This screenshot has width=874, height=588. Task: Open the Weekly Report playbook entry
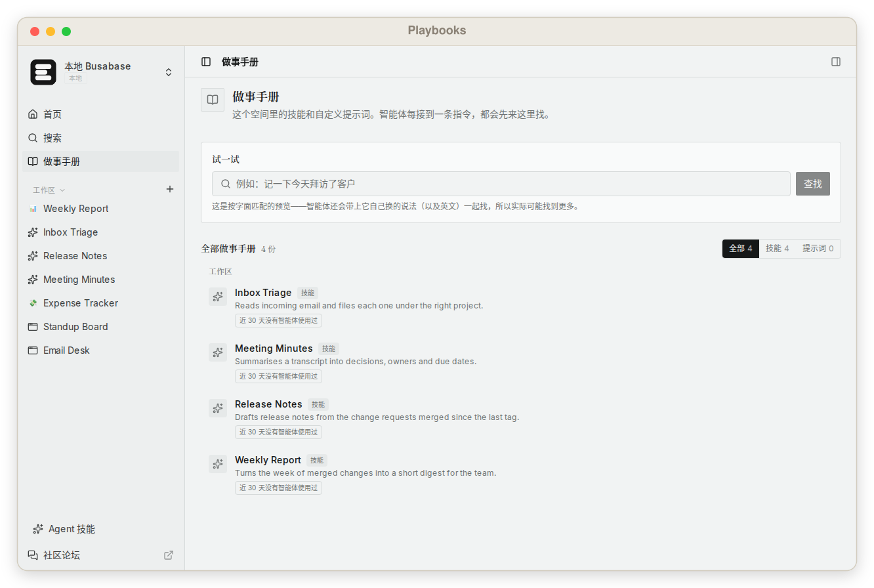(x=521, y=473)
